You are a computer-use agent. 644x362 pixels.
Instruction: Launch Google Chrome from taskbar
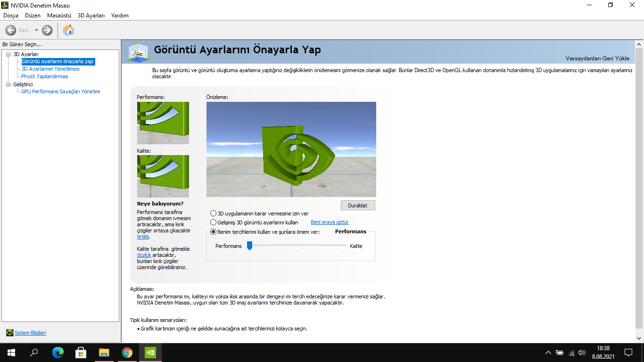[x=127, y=353]
